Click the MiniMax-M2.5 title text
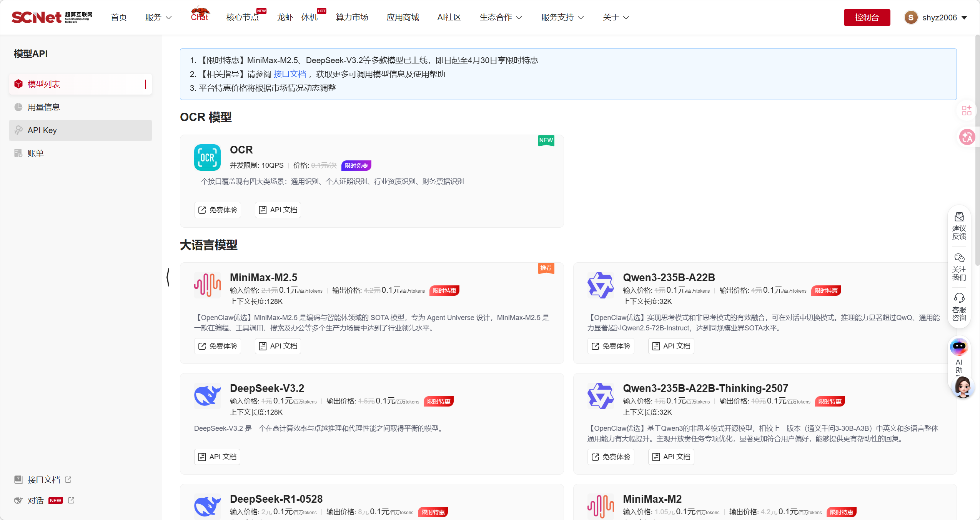This screenshot has height=520, width=980. (x=263, y=277)
